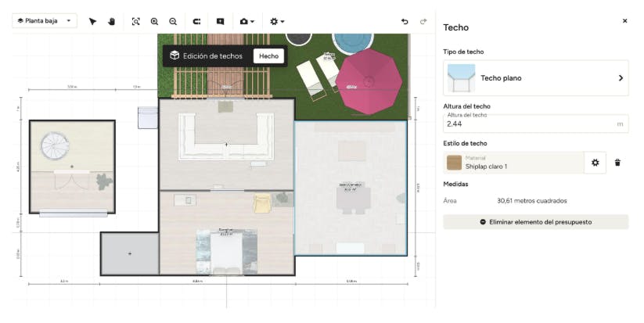
Task: Delete the ceiling material with trash icon
Action: [617, 163]
